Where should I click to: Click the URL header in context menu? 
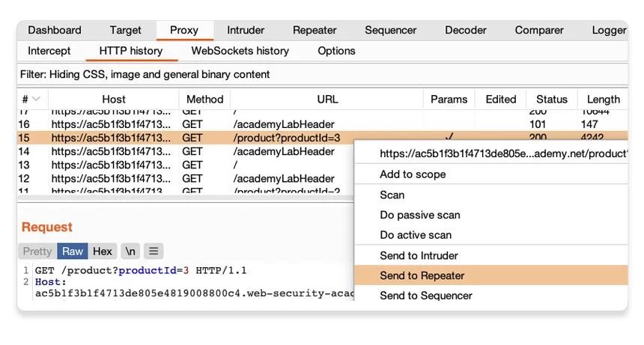[x=491, y=153]
